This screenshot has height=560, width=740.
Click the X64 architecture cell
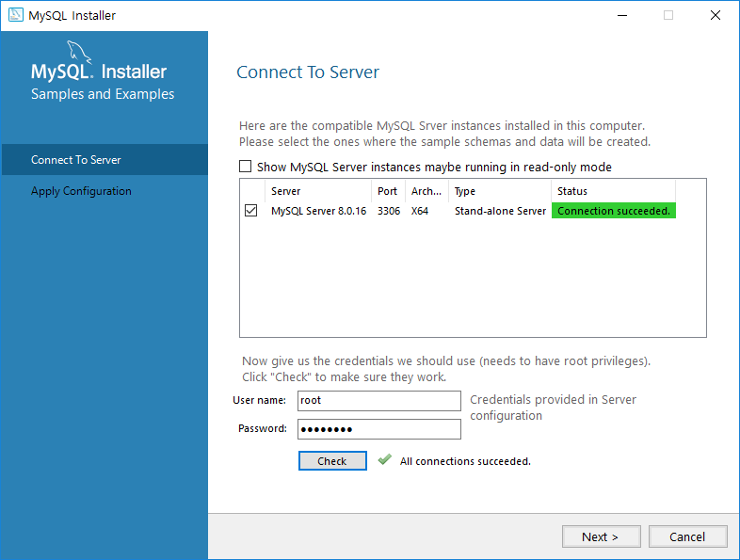[x=420, y=211]
